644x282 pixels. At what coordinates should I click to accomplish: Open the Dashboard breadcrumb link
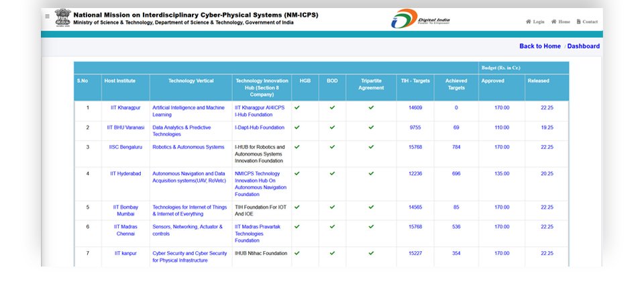click(583, 46)
